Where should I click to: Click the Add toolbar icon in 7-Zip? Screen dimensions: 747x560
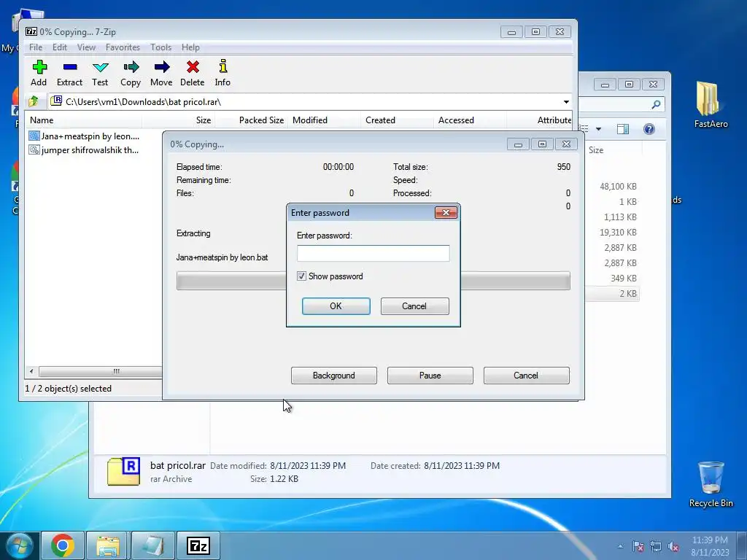pyautogui.click(x=39, y=67)
